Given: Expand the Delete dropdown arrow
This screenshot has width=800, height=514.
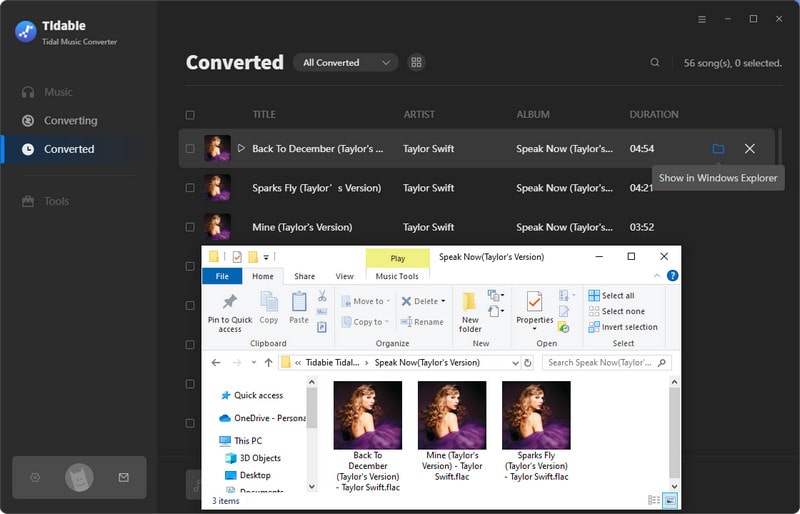Looking at the screenshot, I should [443, 301].
